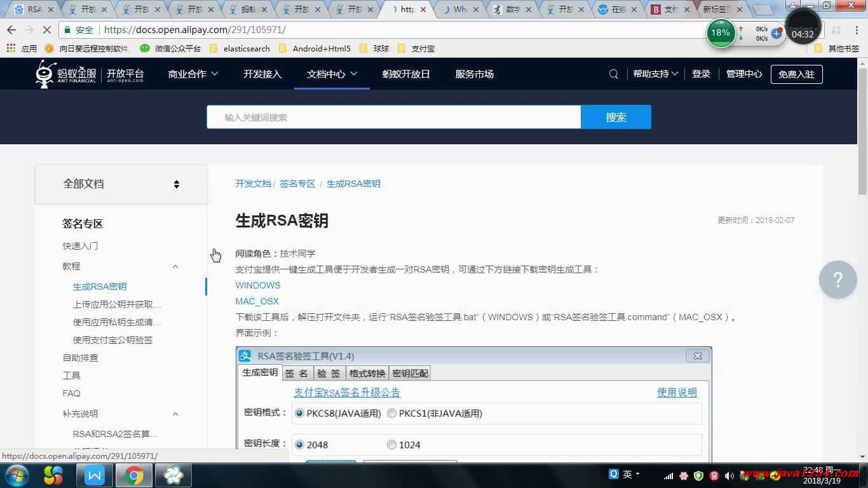Click the 输入关键词搜索 input field
Screen dimensions: 868x488
[393, 117]
